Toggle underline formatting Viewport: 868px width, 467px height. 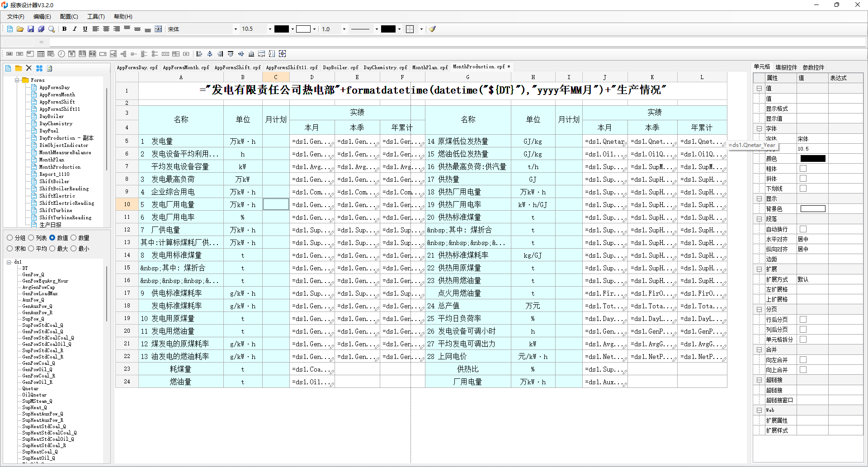pos(85,29)
